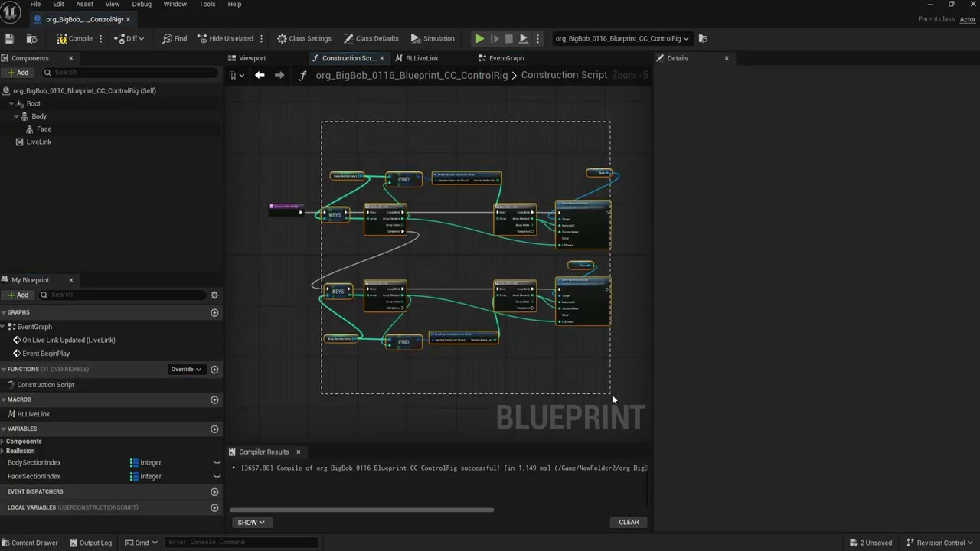Close the Compiler Results panel

tap(298, 452)
